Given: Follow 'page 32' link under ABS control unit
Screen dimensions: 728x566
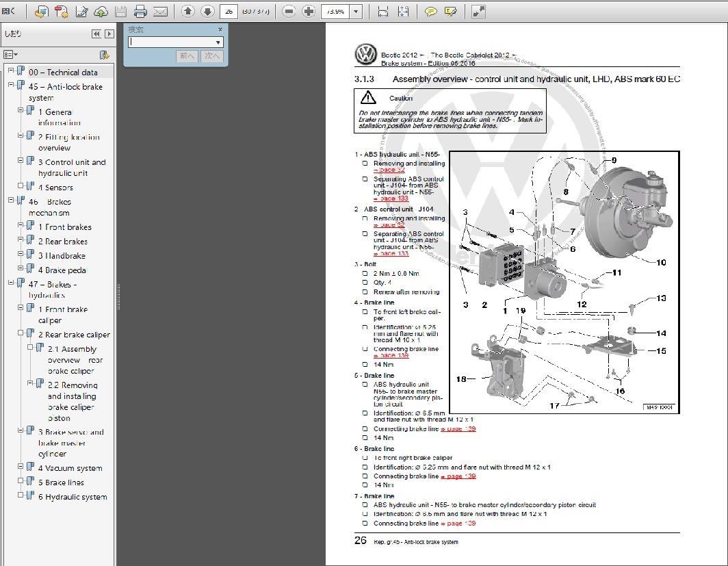Looking at the screenshot, I should [x=389, y=224].
